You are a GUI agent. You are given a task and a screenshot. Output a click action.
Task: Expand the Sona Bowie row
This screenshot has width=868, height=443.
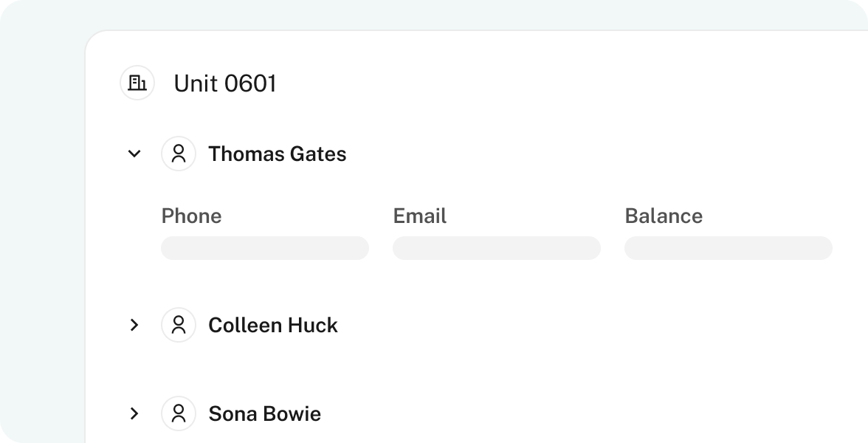134,413
